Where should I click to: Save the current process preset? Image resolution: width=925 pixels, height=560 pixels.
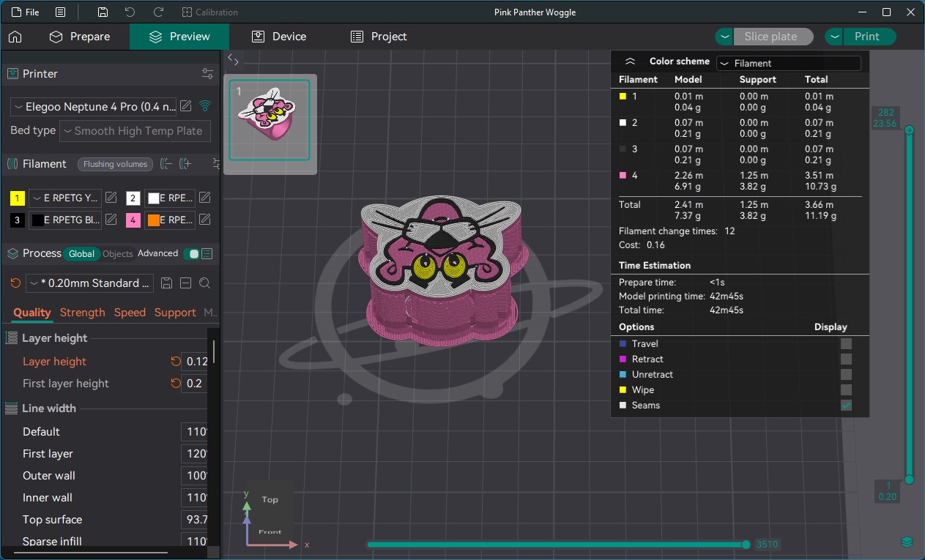[x=166, y=283]
